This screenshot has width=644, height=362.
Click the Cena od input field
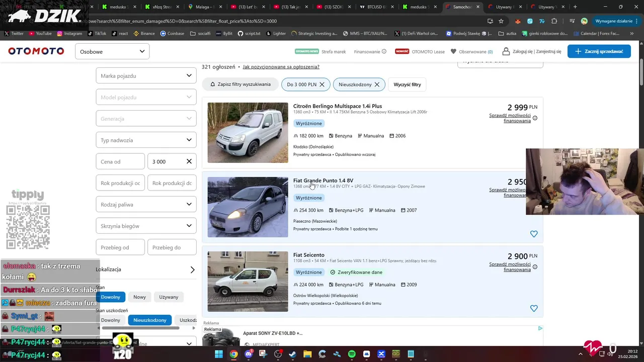(x=120, y=161)
